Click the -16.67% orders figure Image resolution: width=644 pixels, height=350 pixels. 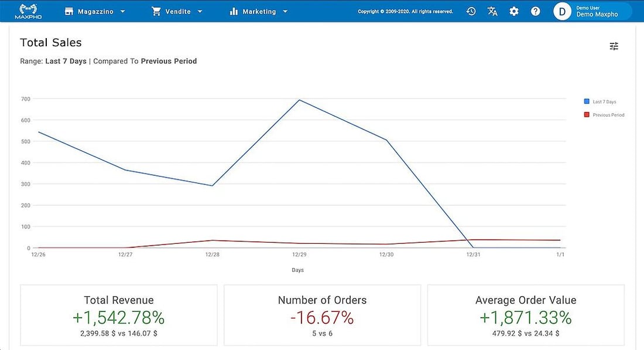tap(322, 318)
